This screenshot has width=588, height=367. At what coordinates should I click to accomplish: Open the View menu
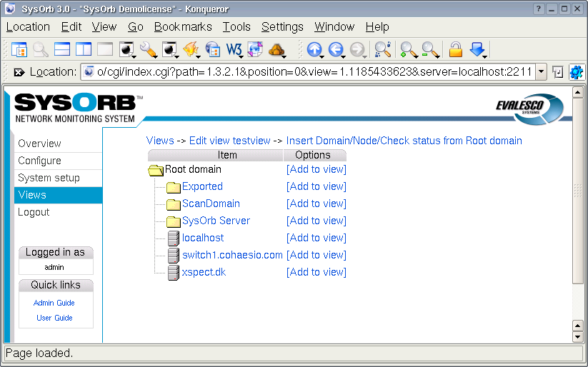pos(104,27)
